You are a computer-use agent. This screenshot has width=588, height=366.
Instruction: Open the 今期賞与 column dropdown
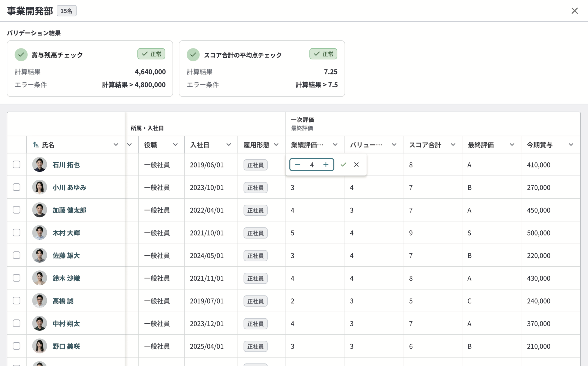[572, 145]
